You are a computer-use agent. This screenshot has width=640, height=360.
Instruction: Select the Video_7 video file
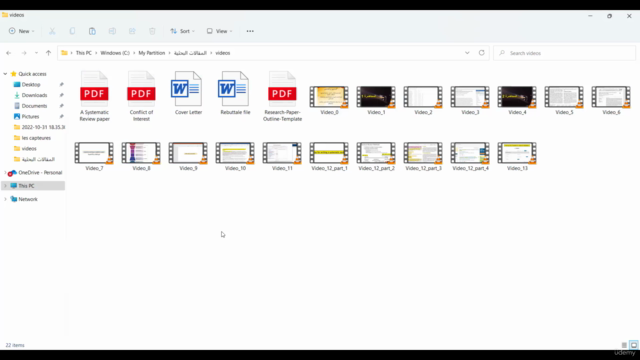click(x=94, y=156)
